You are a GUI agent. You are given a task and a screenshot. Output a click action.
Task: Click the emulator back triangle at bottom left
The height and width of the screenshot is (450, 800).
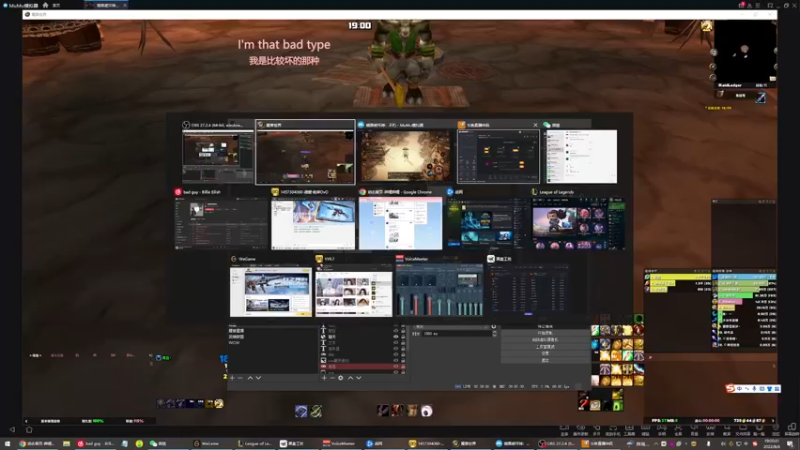12,430
